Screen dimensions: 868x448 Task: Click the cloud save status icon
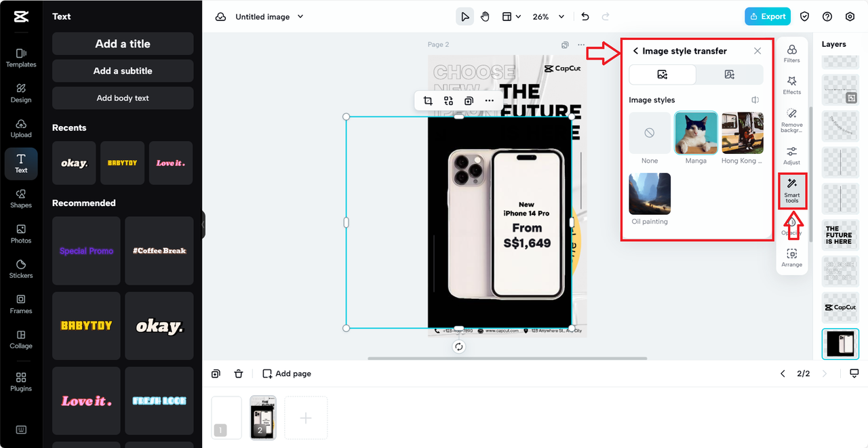point(220,17)
